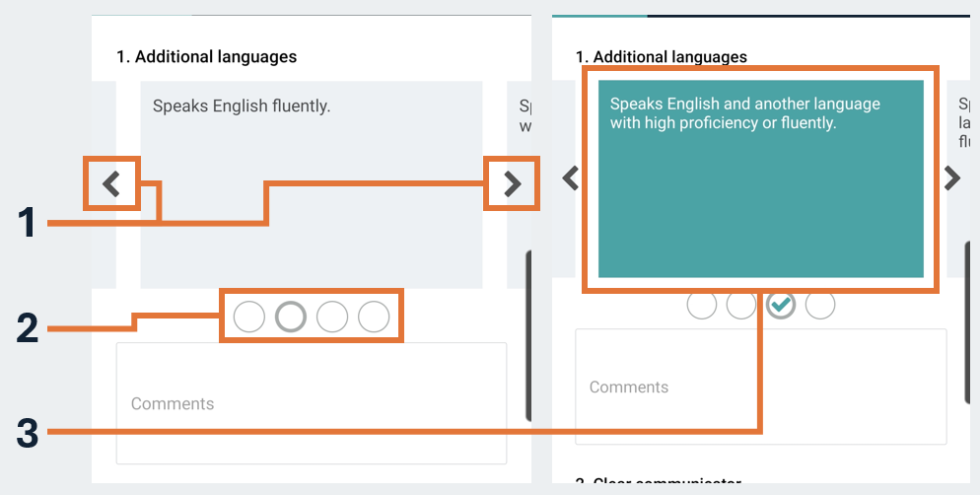Go to previous card beside 'Speaks English fluently'

pos(111,183)
